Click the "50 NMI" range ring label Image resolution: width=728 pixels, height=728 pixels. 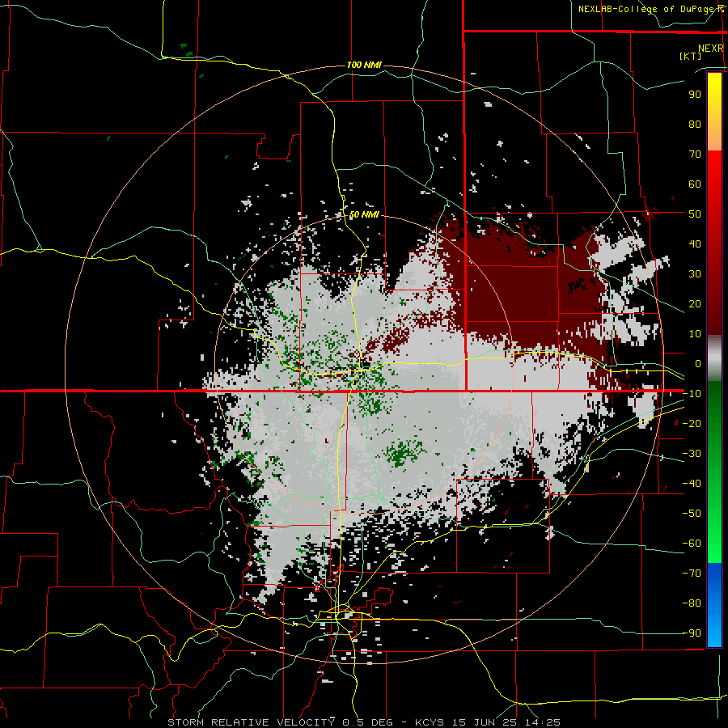(364, 214)
